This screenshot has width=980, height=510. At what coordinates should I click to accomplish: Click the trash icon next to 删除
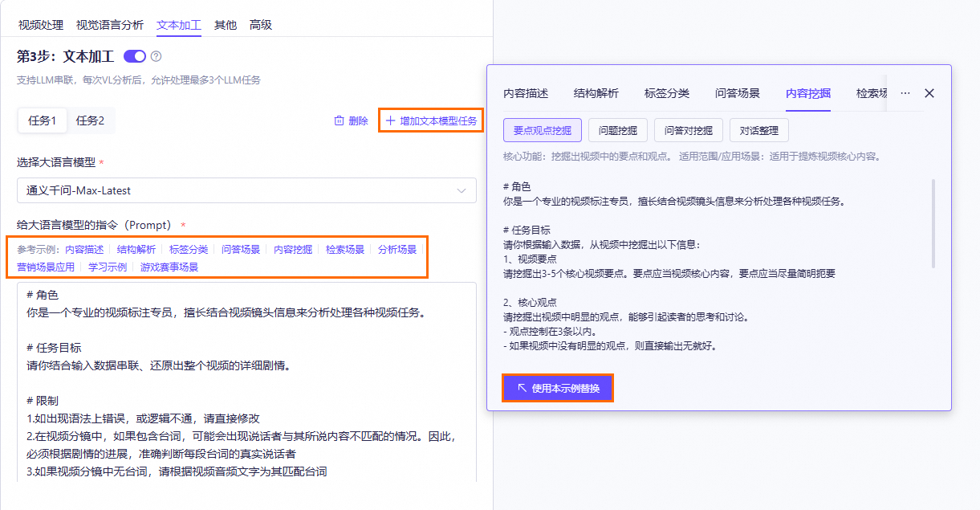pyautogui.click(x=339, y=121)
